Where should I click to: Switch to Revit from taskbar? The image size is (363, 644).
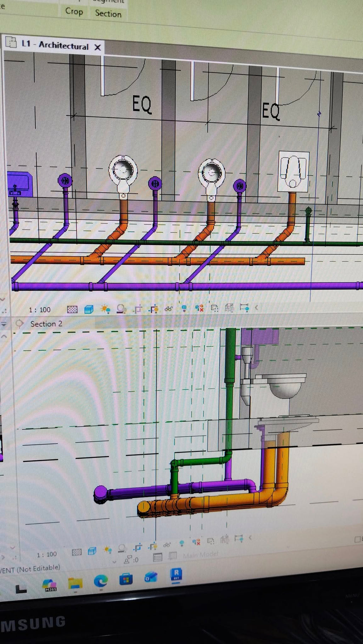pyautogui.click(x=176, y=574)
